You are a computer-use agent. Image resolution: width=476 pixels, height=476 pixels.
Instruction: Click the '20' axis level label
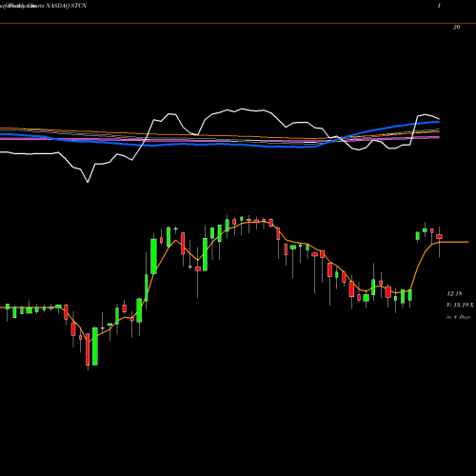point(456,28)
